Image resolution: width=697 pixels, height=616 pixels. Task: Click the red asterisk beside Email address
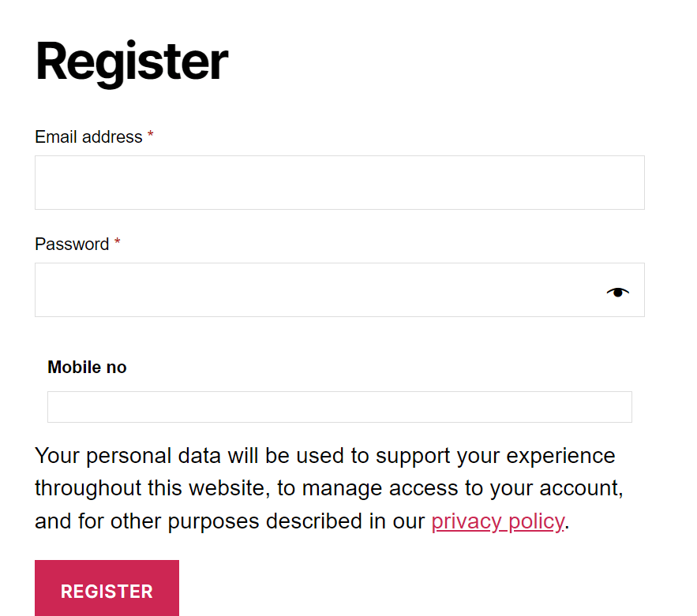pos(151,135)
